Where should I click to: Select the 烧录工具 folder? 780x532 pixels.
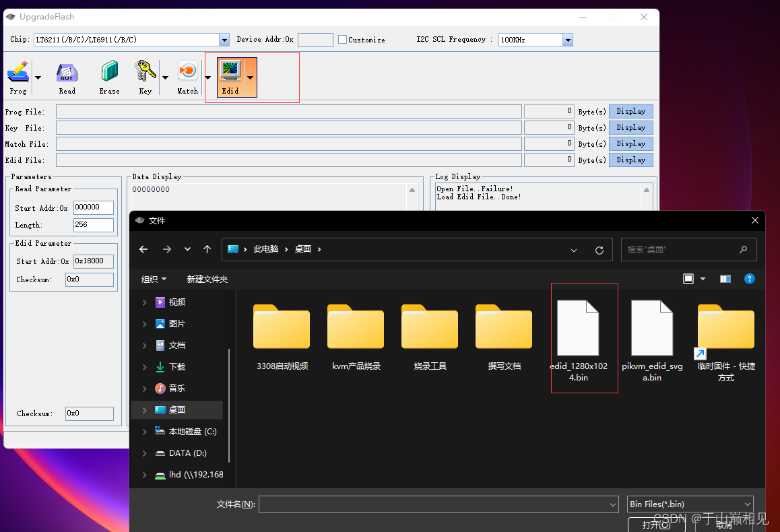click(430, 337)
